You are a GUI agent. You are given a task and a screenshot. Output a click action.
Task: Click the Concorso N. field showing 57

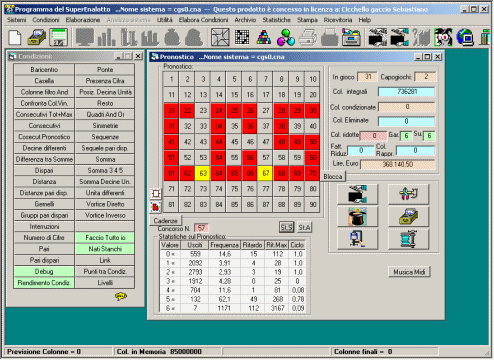(x=201, y=228)
